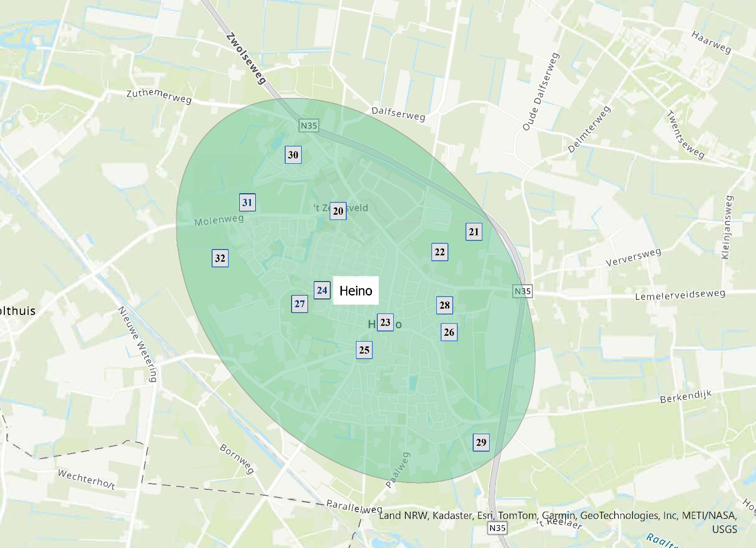Open marker 25 south of the Heino label
The height and width of the screenshot is (548, 756).
[365, 349]
